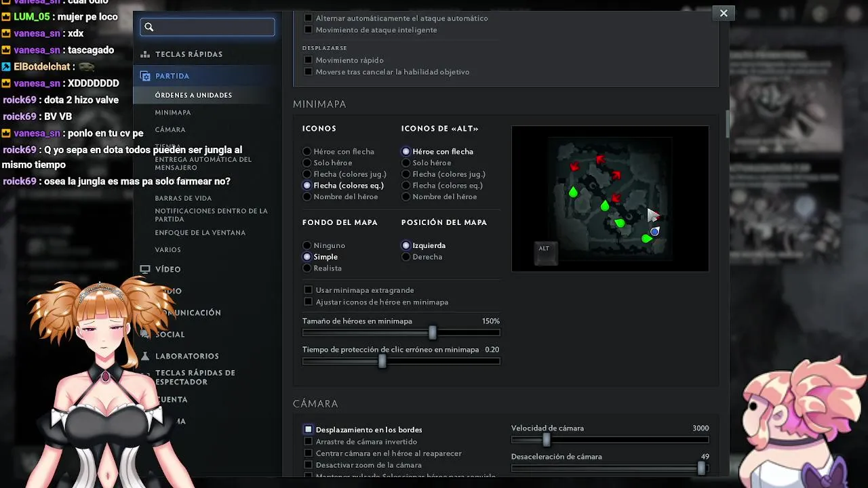Screen dimensions: 868x488
Task: Select Realista for Fondo del Mapa
Action: point(307,268)
